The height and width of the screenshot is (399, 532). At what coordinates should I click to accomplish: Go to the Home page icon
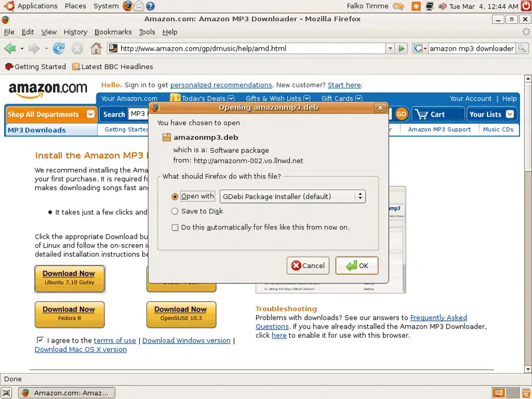click(96, 49)
